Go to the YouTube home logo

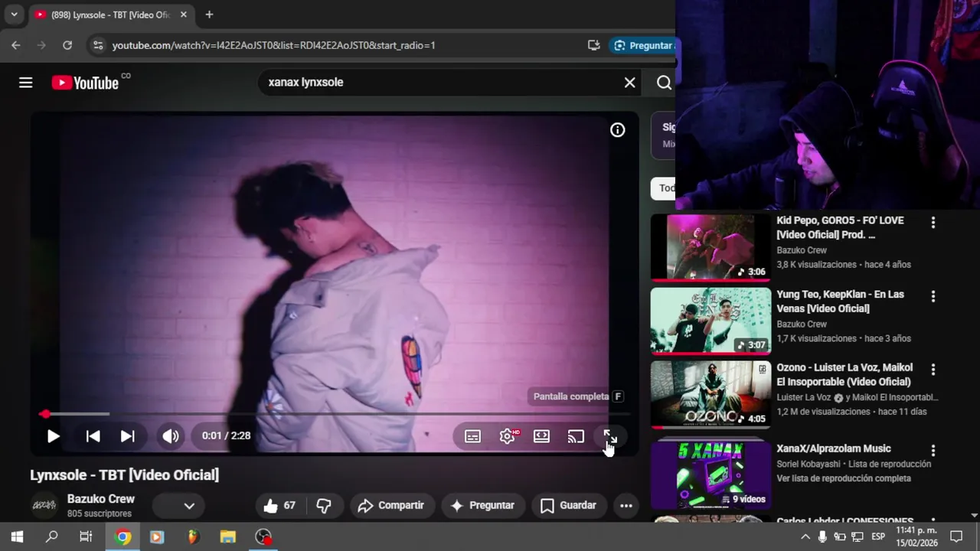[85, 83]
